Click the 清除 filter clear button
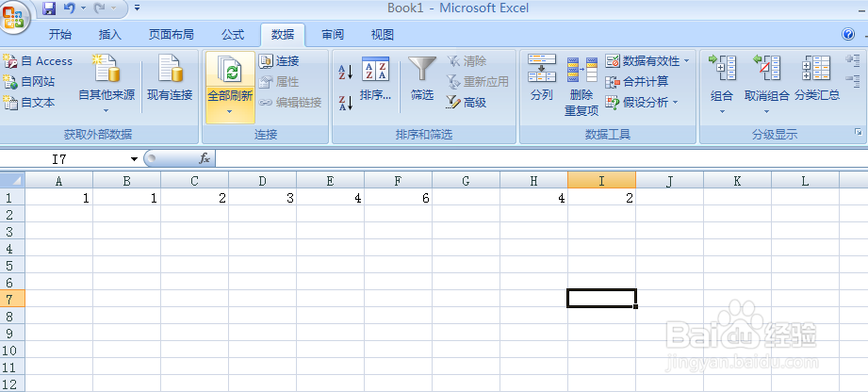Screen dimensions: 868x392 tap(467, 61)
